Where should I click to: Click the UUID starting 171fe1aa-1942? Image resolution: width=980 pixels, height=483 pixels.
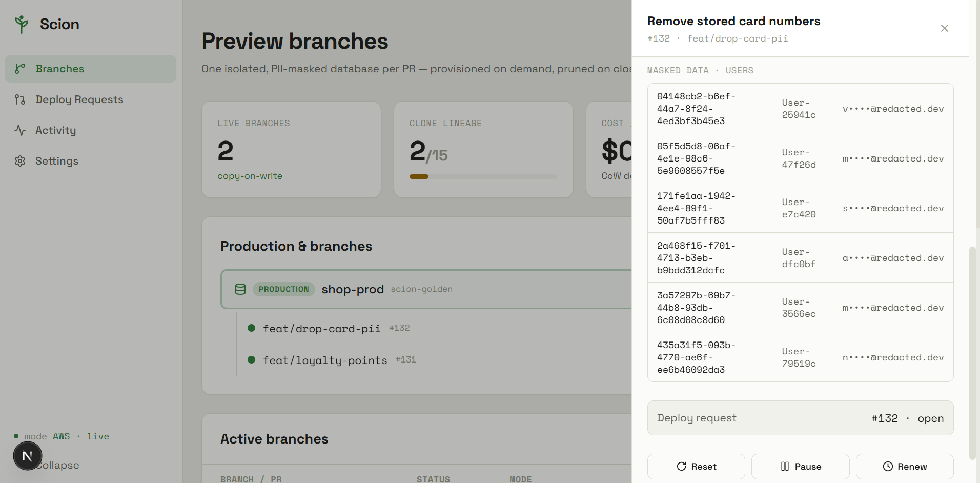click(x=696, y=208)
